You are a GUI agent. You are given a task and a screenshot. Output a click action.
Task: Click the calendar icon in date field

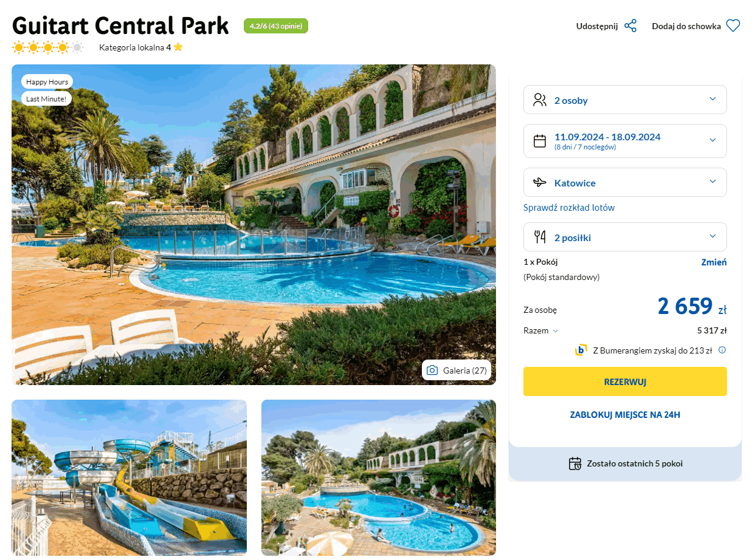tap(540, 141)
